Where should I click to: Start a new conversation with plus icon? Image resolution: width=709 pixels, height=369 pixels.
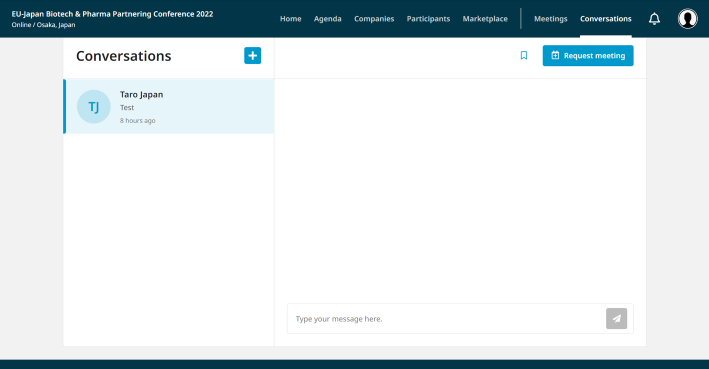[x=252, y=56]
